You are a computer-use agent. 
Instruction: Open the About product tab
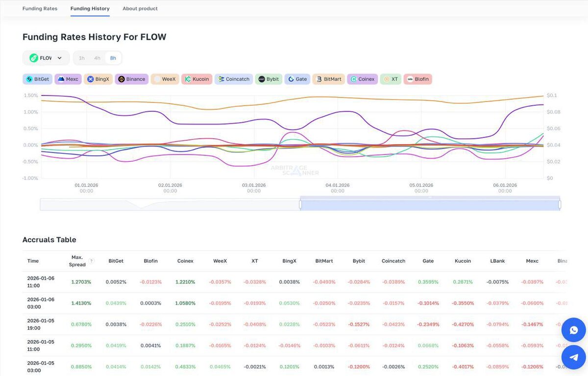click(x=140, y=8)
